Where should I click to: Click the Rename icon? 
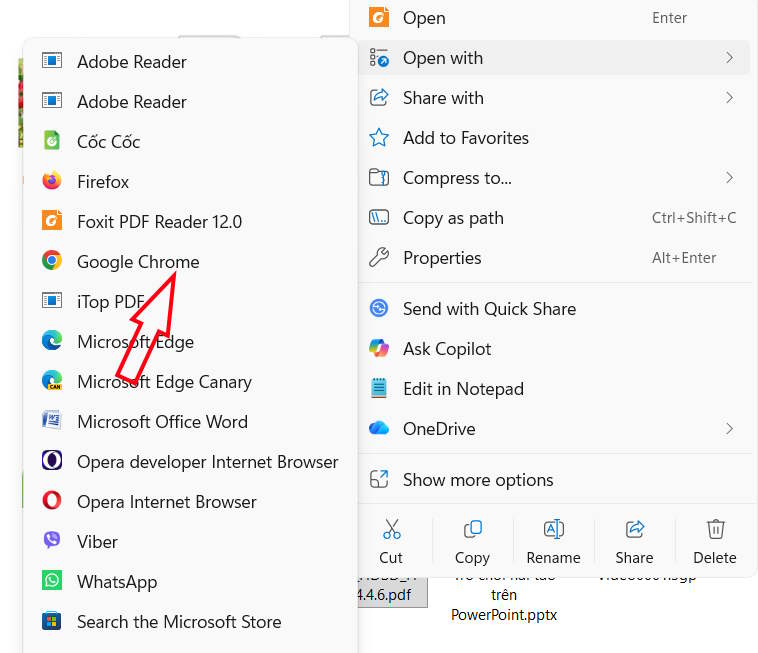pyautogui.click(x=554, y=529)
